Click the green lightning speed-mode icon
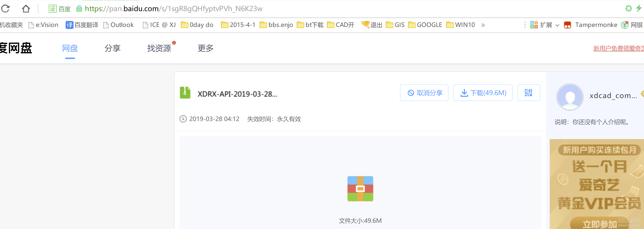Screen dimensions: 644x229 639,8
